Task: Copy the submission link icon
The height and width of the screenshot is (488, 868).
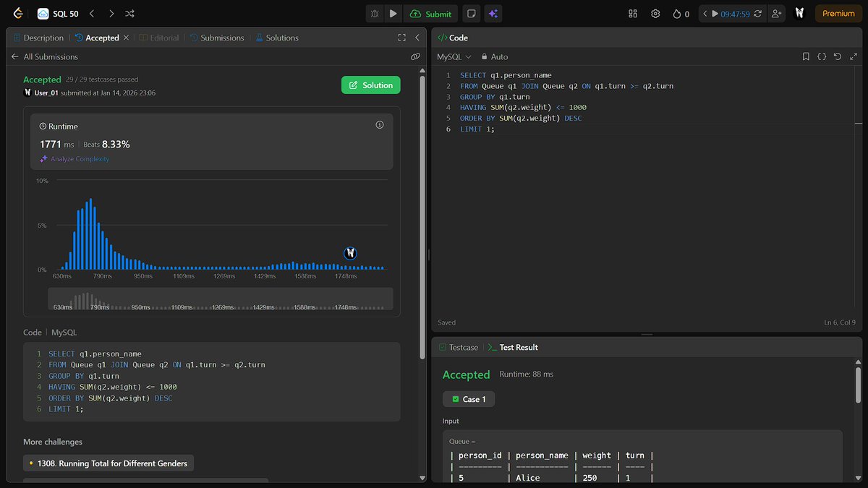Action: point(415,56)
